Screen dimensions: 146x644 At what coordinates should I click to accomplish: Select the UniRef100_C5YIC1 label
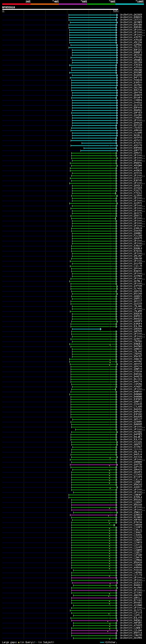(131, 48)
